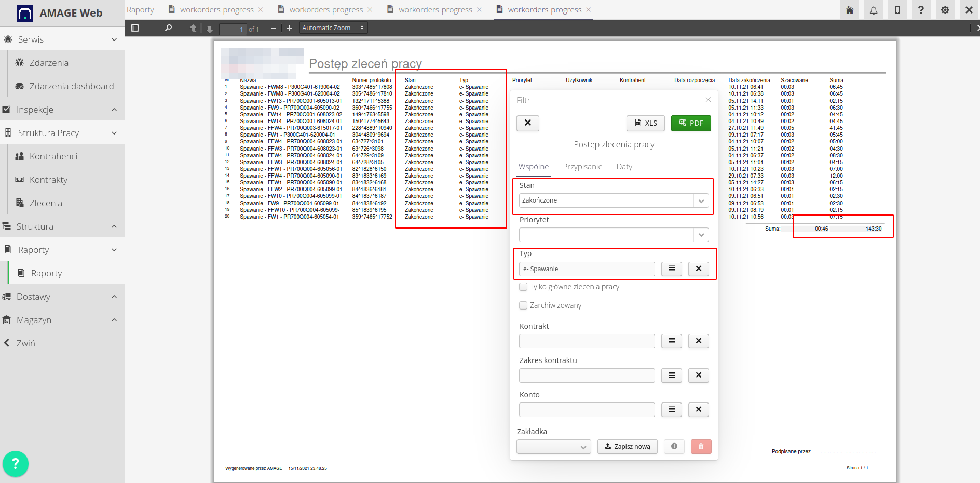Click the home icon in top bar
Screen dimensions: 980x483
pyautogui.click(x=850, y=10)
